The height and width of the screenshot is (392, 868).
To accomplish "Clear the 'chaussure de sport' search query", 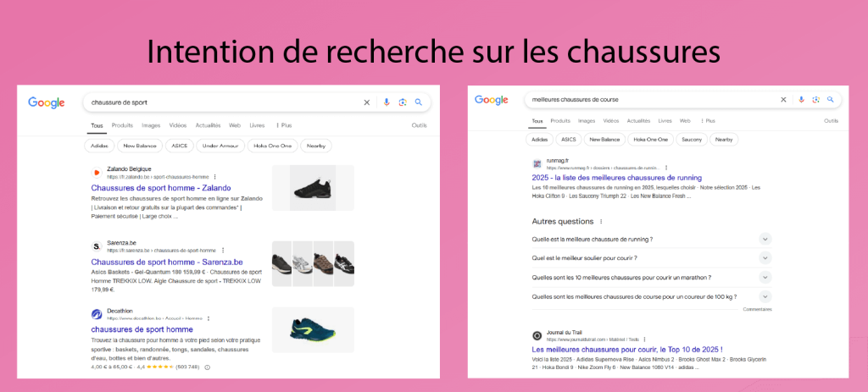I will 366,102.
